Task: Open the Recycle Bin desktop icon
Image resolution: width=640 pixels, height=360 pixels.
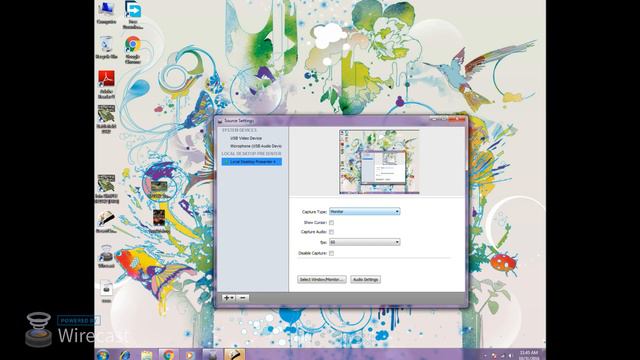Action: (106, 47)
